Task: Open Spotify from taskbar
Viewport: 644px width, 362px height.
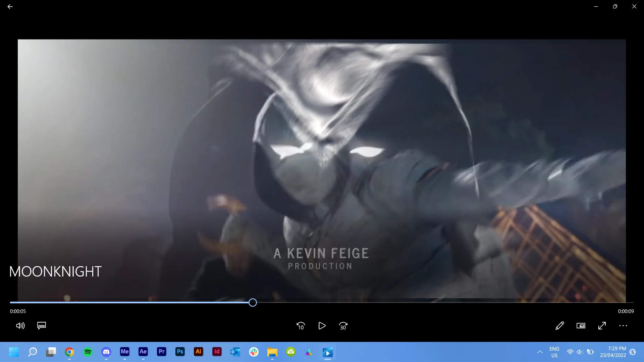Action: click(x=88, y=352)
